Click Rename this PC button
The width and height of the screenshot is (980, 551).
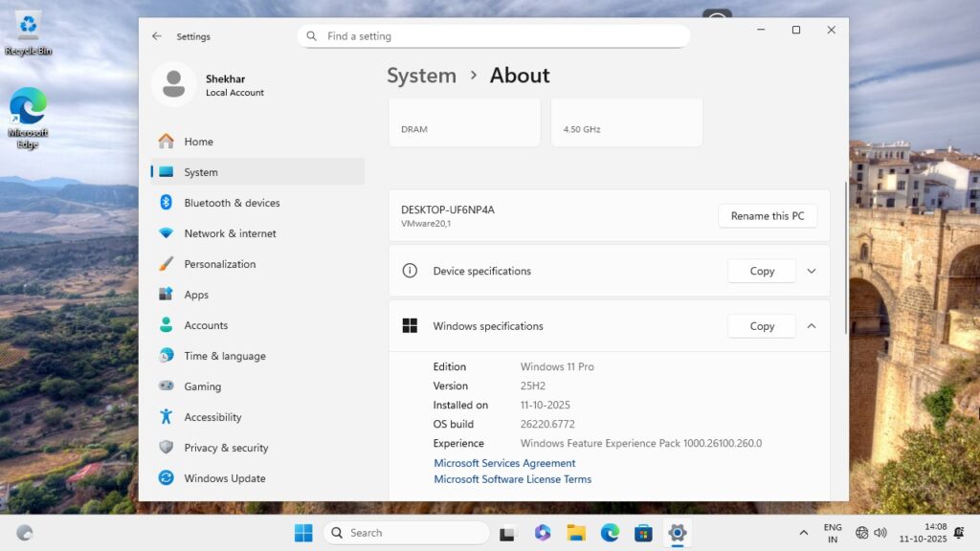pos(768,216)
